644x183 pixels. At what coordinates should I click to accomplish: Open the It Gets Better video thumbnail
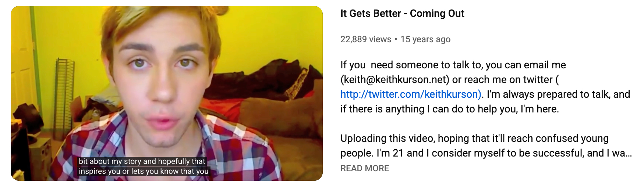tap(167, 93)
